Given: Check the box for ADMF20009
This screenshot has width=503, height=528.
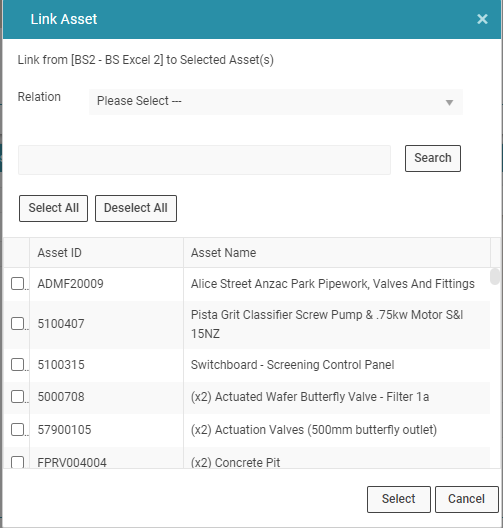Looking at the screenshot, I should (18, 284).
